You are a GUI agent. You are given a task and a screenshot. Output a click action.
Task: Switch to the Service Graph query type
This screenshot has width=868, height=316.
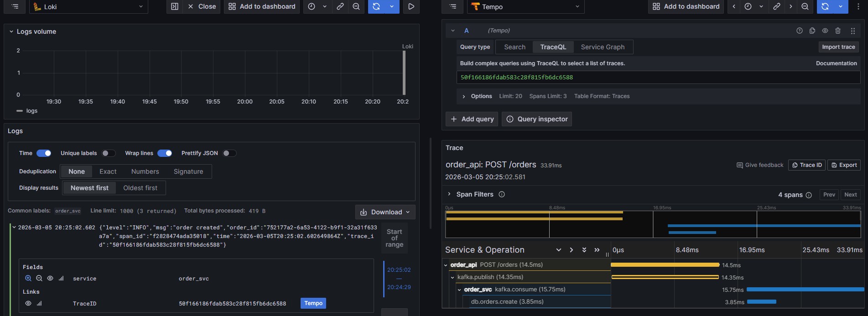tap(603, 47)
